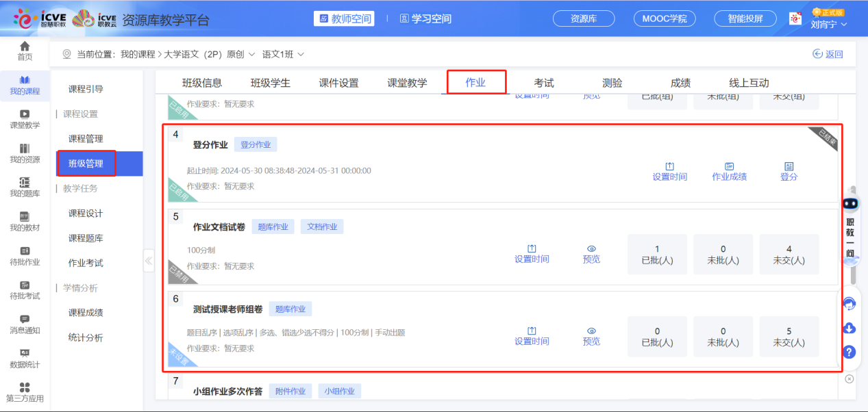Viewport: 868px width, 412px height.
Task: Open 待批作业 in the left sidebar
Action: (25, 255)
